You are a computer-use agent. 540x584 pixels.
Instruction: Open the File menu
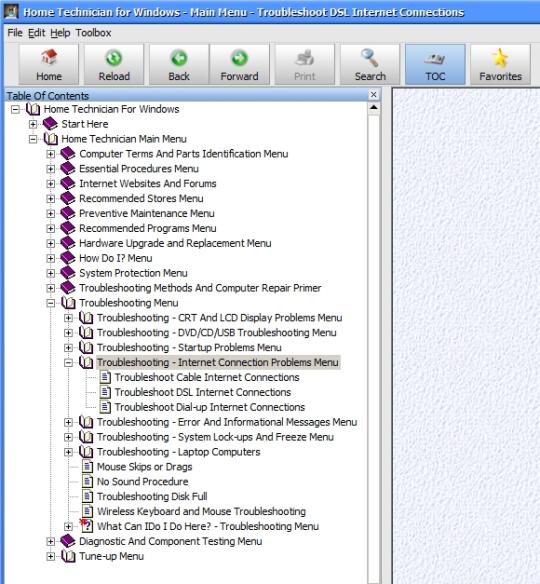(15, 33)
